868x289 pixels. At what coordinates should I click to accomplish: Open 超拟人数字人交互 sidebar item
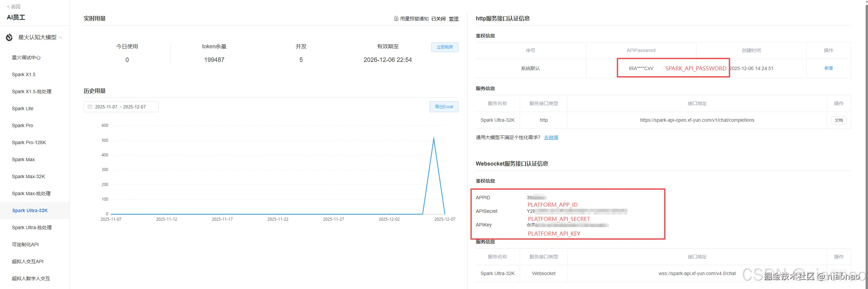(x=31, y=278)
